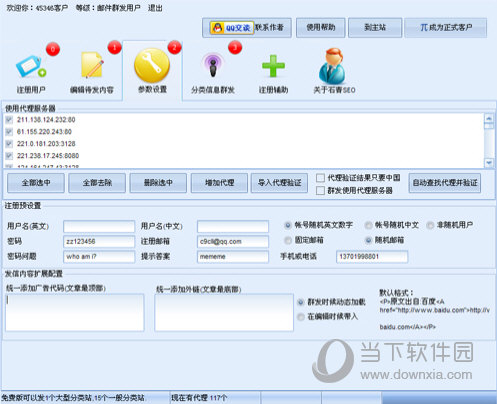Viewport: 497px width, 404px height.
Task: Select 帐号随机英文数字 radio button
Action: click(288, 225)
